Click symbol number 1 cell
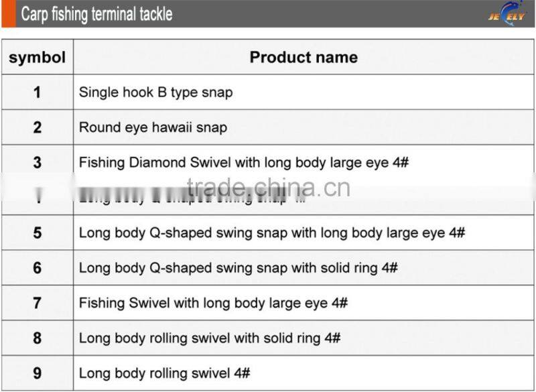The height and width of the screenshot is (392, 536). click(x=38, y=92)
